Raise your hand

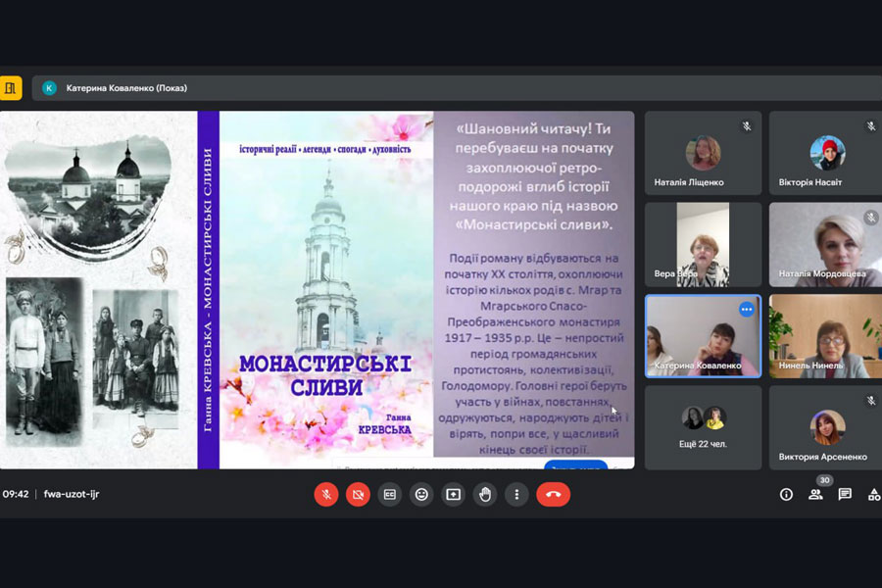tap(485, 495)
